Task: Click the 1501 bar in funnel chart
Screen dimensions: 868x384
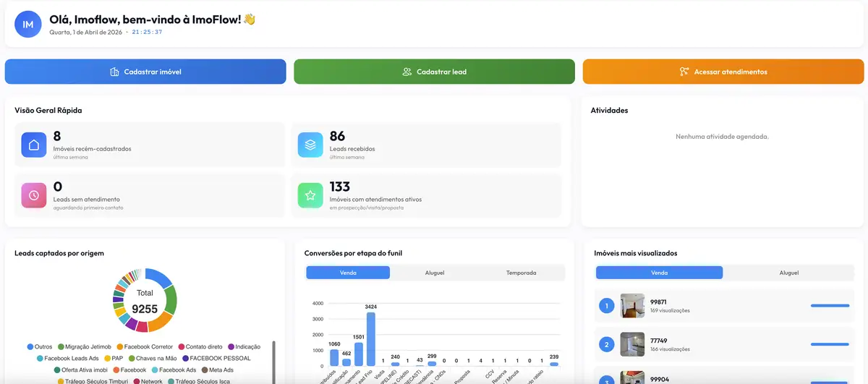Action: 359,354
